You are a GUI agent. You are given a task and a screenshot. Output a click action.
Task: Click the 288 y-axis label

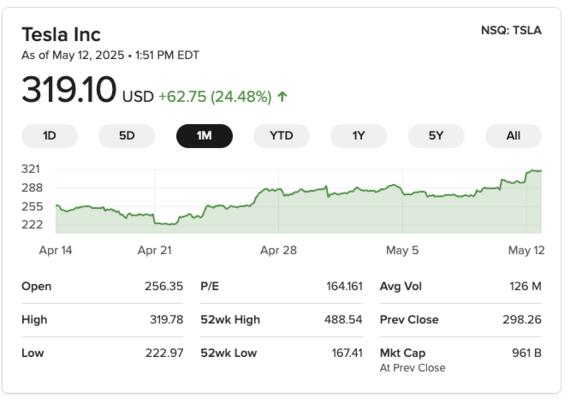32,188
